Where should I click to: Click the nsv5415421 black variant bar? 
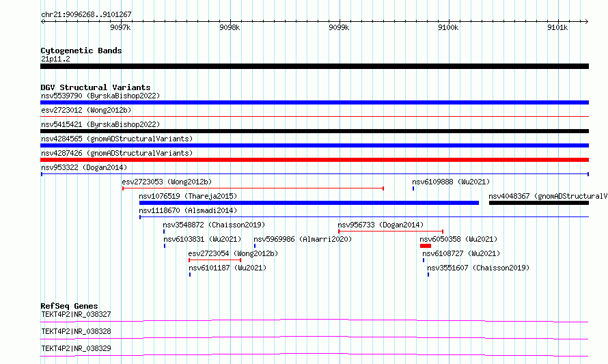[x=314, y=131]
